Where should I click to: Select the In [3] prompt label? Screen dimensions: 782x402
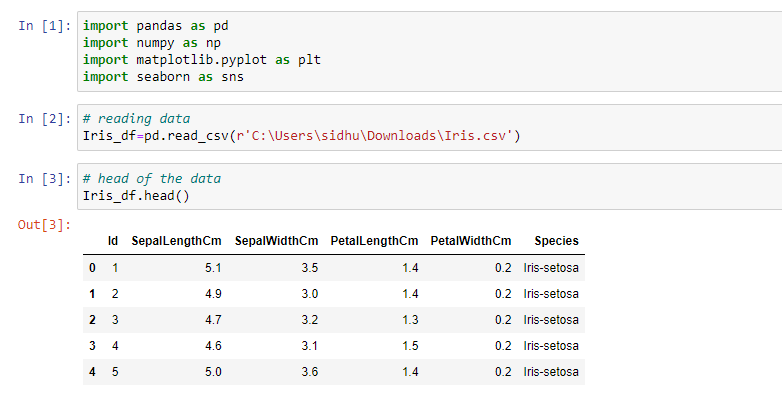coord(44,179)
